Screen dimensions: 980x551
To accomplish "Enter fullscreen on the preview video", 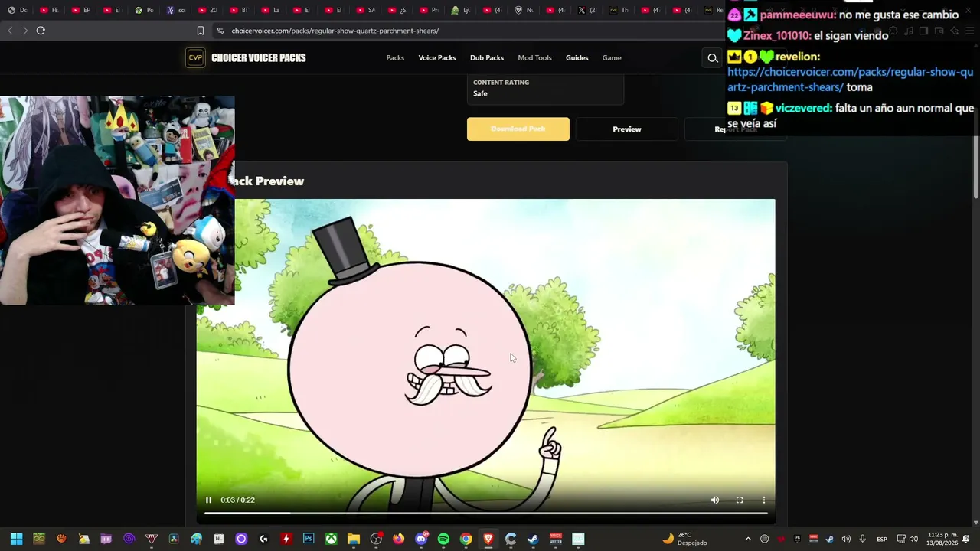I will pos(740,500).
